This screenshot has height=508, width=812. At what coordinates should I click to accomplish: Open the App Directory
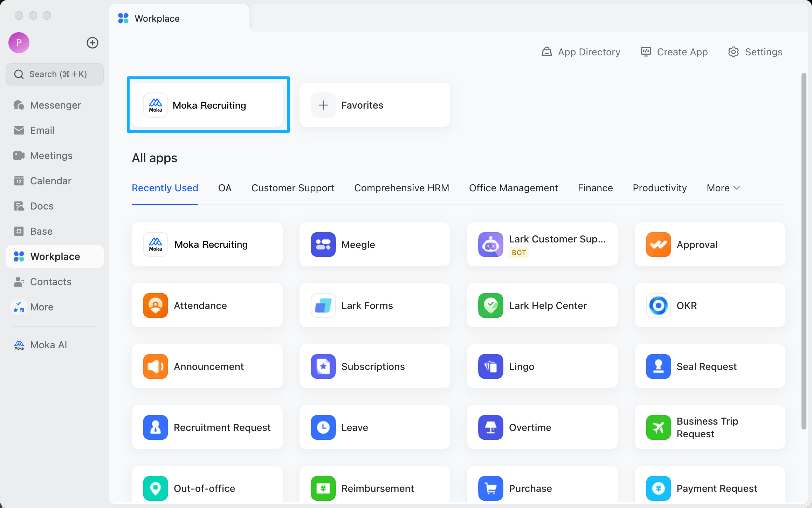click(581, 52)
